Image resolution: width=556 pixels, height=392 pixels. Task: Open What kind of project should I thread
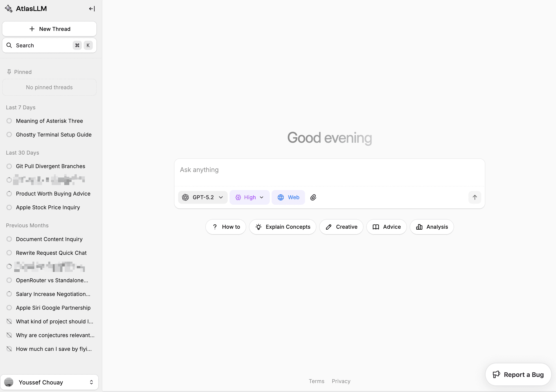49,322
